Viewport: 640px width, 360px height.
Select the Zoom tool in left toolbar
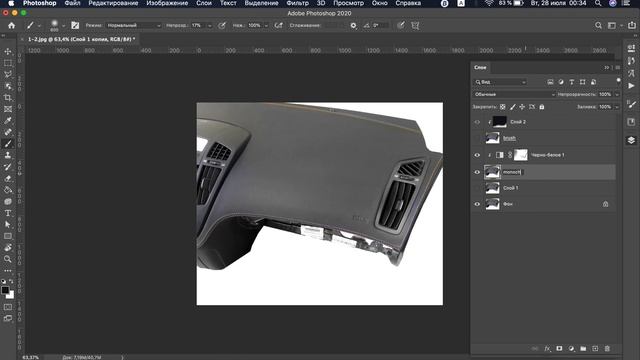tap(8, 259)
